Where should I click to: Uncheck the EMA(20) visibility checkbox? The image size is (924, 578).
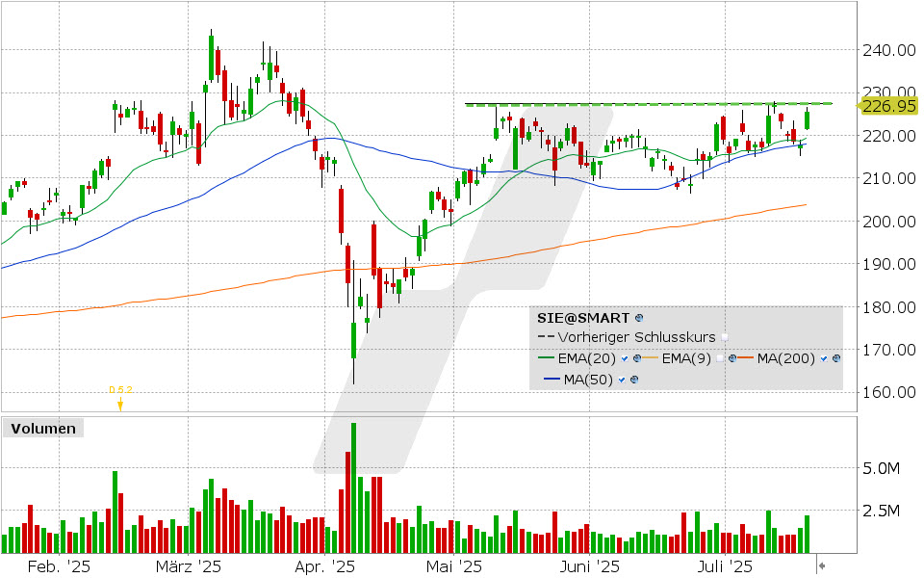(x=625, y=358)
